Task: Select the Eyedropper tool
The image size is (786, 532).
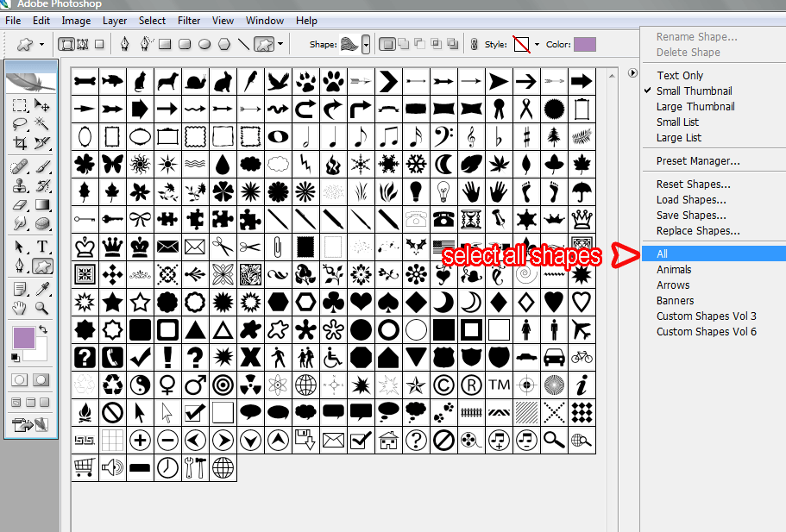Action: pos(42,289)
